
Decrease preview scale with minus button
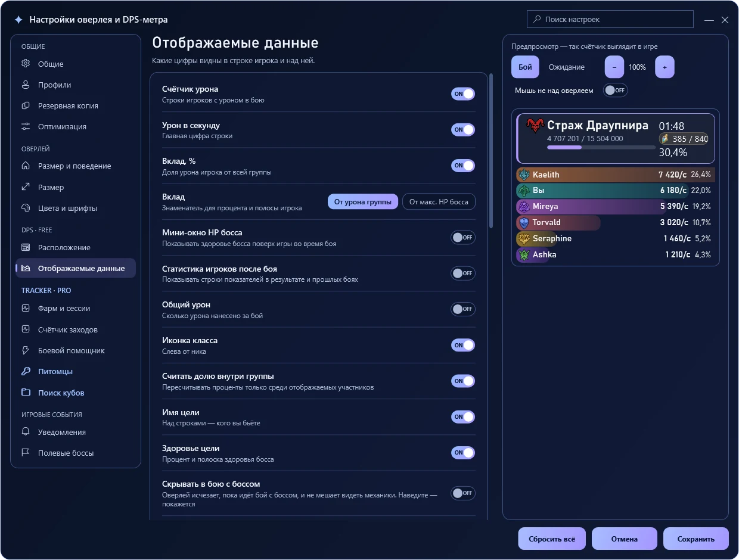[x=614, y=67]
